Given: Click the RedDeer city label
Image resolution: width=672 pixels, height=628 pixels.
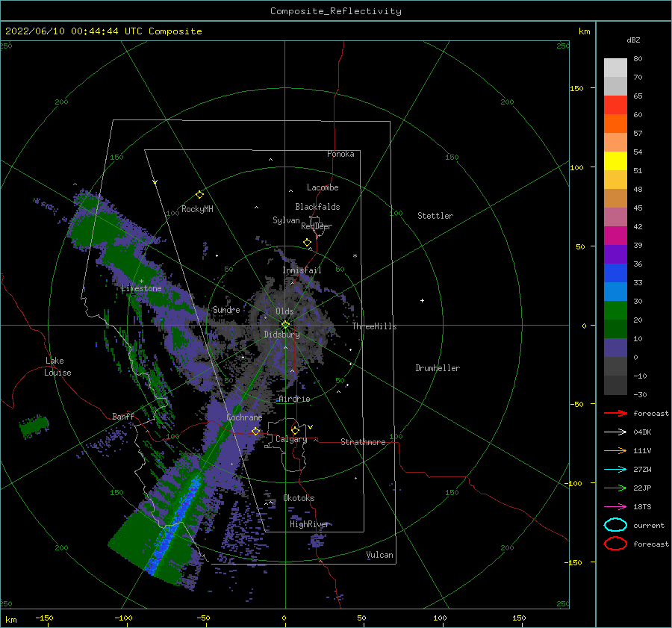Looking at the screenshot, I should click(317, 226).
